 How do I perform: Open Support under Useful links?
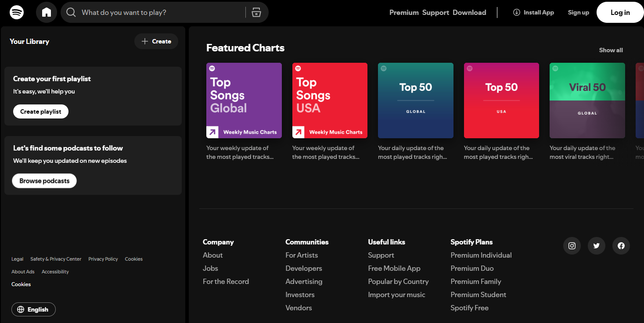point(381,255)
